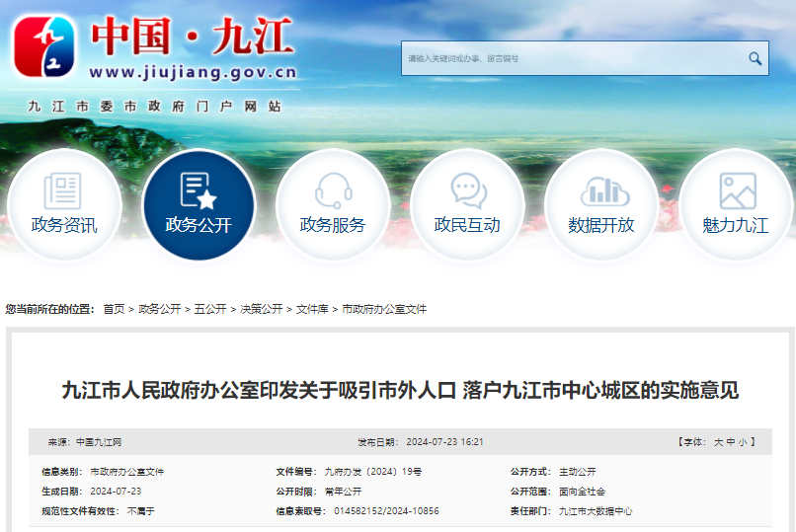796x532 pixels.
Task: Open 五公开 breadcrumb link
Action: coord(209,309)
